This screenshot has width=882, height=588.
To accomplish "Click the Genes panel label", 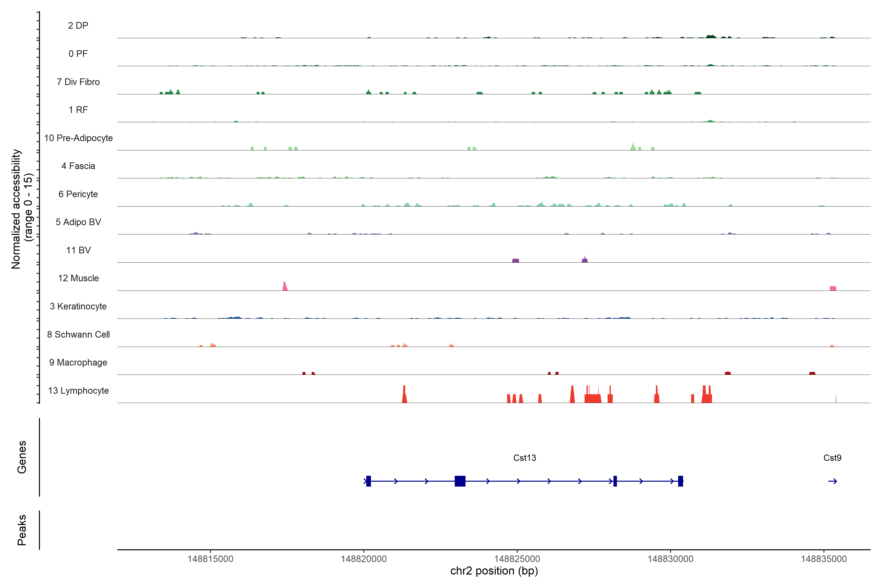I will point(22,457).
